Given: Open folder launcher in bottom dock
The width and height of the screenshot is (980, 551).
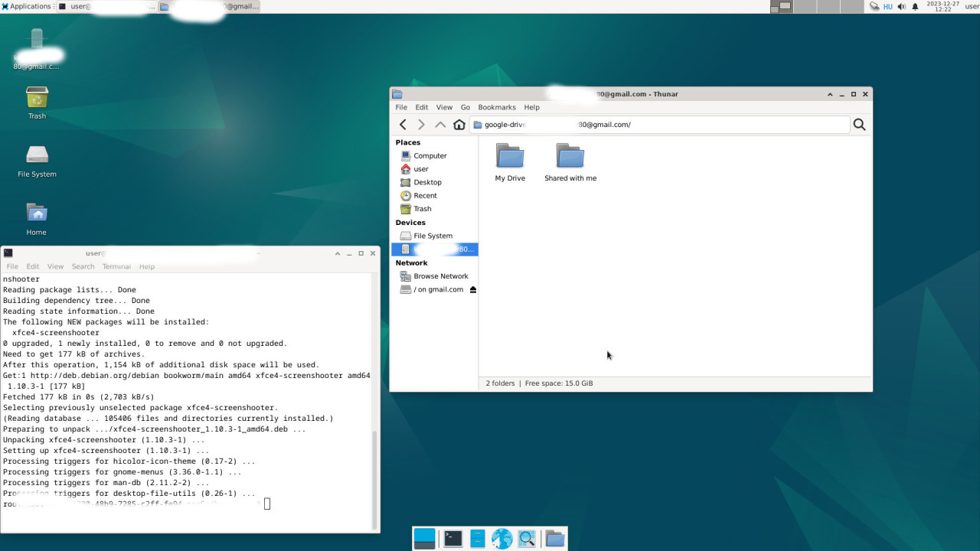Looking at the screenshot, I should point(555,539).
